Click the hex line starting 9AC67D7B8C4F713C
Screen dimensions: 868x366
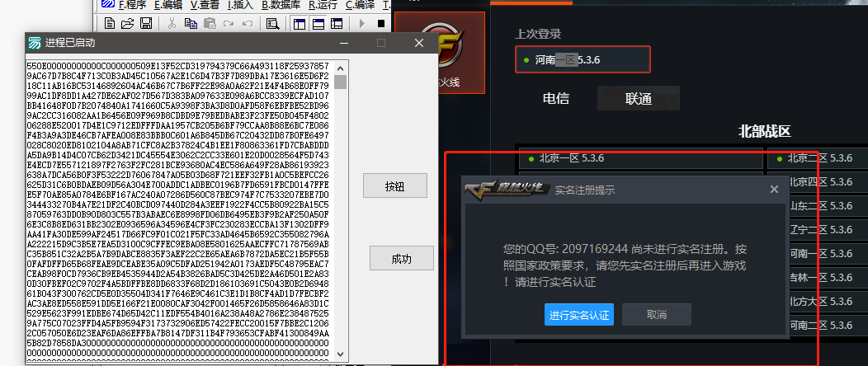[x=178, y=75]
